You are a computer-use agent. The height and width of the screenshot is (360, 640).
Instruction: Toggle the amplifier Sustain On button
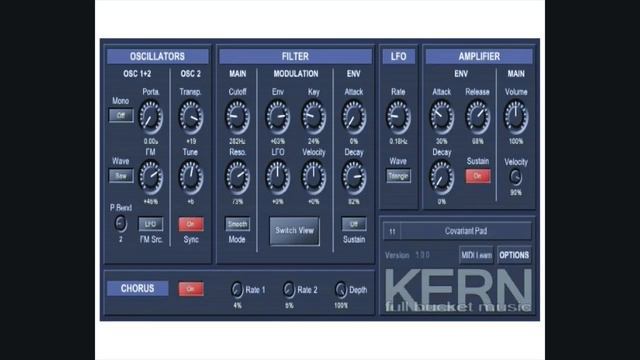click(x=478, y=176)
